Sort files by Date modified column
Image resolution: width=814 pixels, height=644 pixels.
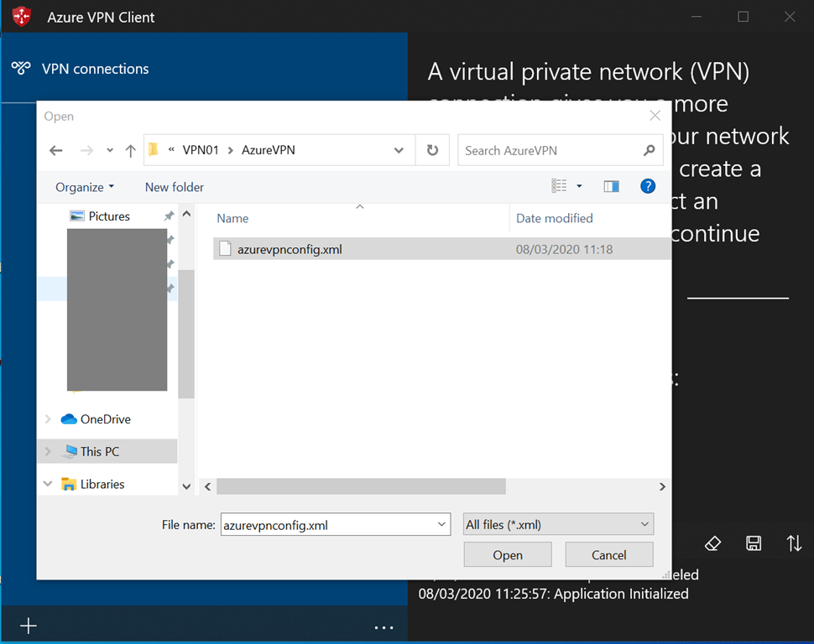pyautogui.click(x=555, y=218)
